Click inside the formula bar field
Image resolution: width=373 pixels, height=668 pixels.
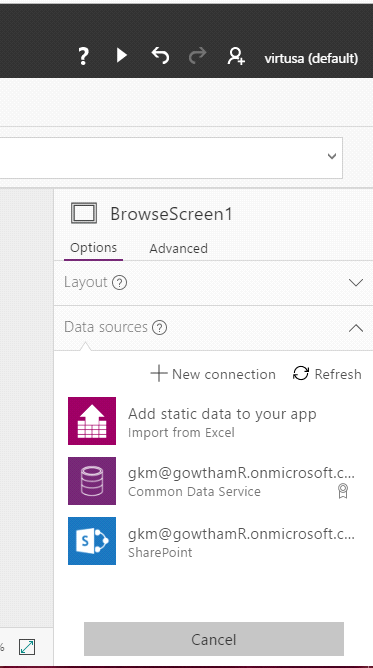click(x=171, y=158)
